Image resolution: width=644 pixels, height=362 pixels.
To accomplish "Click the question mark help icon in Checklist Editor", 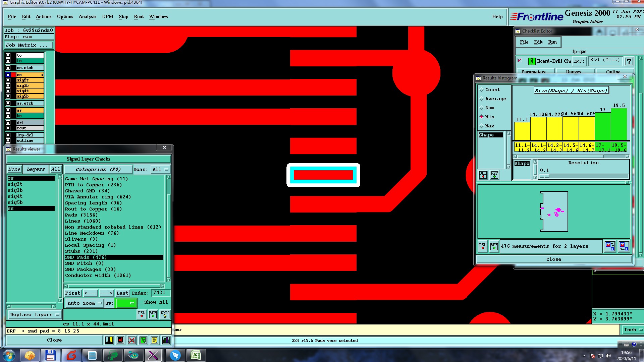I will [x=629, y=61].
